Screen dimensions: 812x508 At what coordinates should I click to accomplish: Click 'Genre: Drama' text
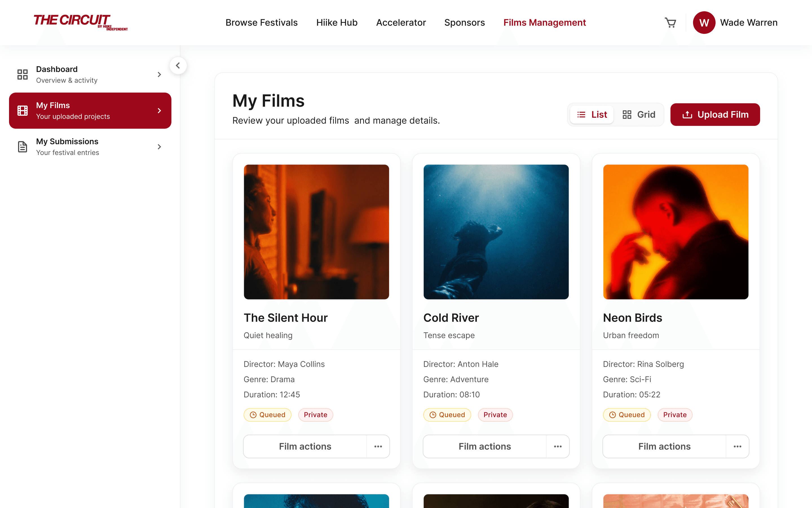[x=269, y=379]
